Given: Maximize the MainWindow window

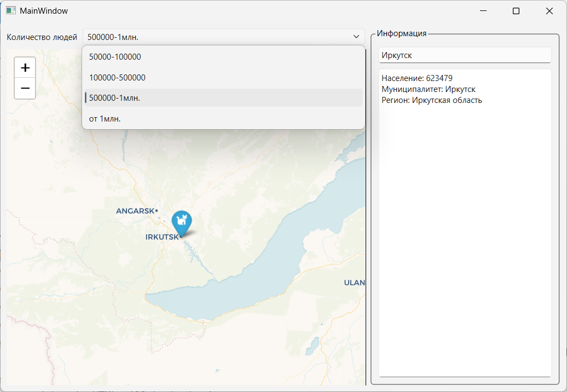Looking at the screenshot, I should click(516, 11).
